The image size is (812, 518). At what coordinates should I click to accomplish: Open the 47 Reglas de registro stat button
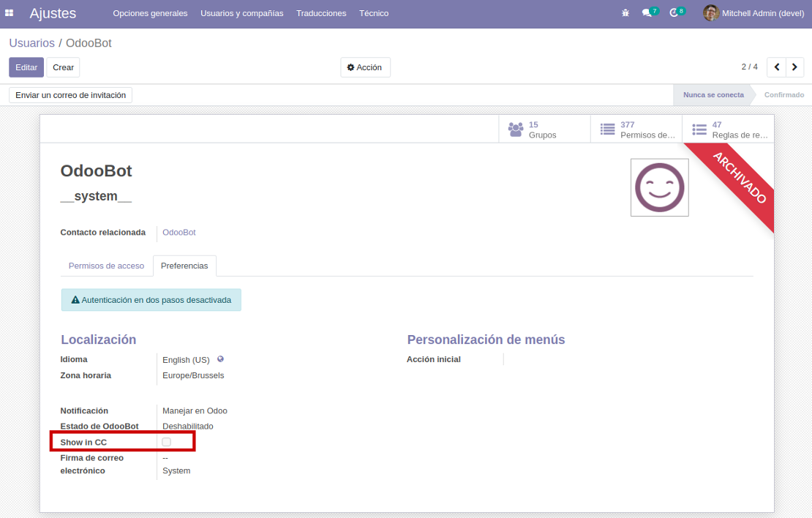pyautogui.click(x=728, y=129)
